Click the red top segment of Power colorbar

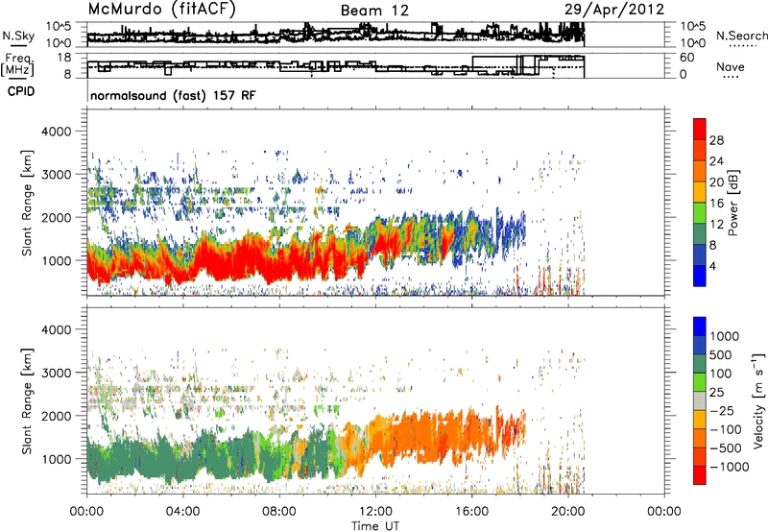tap(700, 129)
